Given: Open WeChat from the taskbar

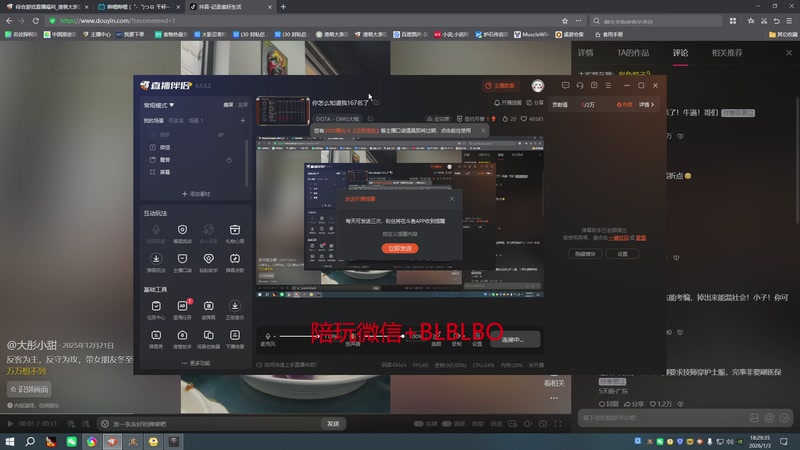Looking at the screenshot, I should point(71,441).
